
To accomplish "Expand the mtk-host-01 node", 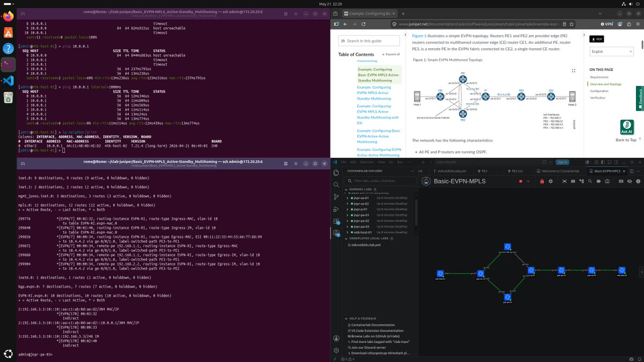I will coord(347,232).
